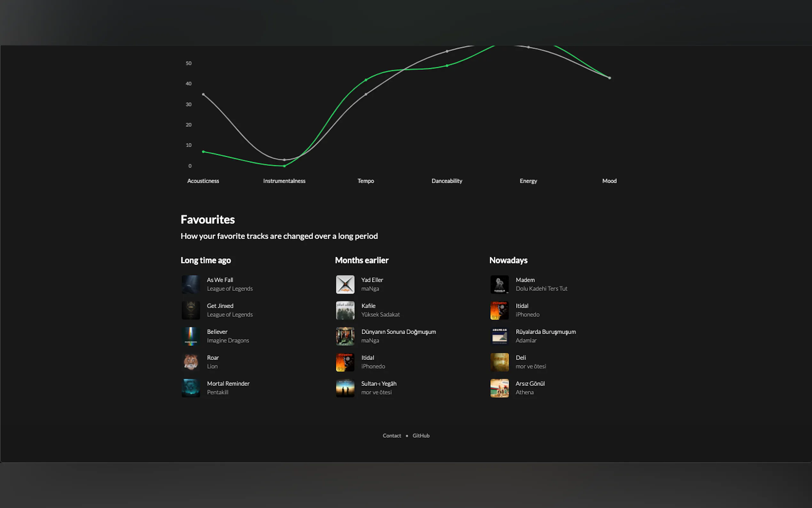Click the Deli track by mor ve ötesi
812x508 pixels.
(x=521, y=357)
